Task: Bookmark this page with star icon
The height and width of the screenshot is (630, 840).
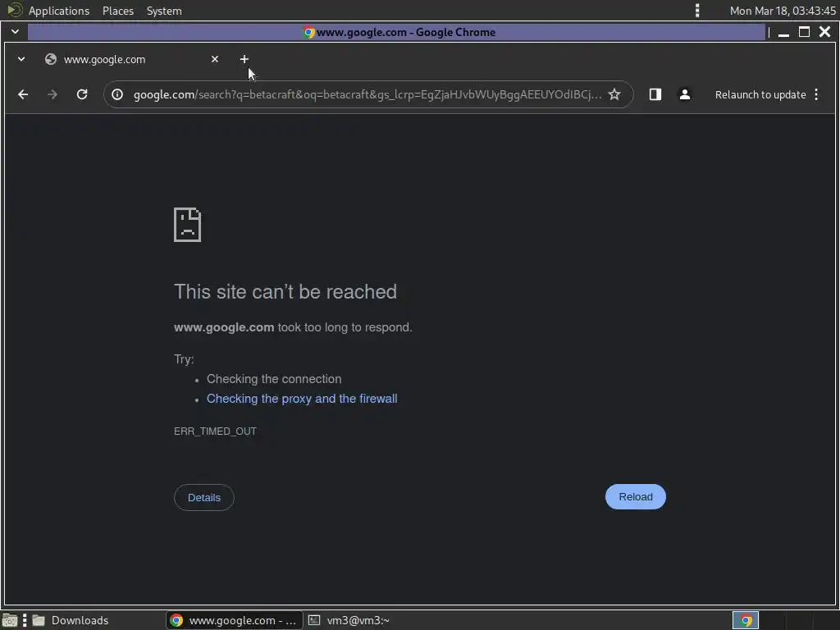Action: pos(614,95)
